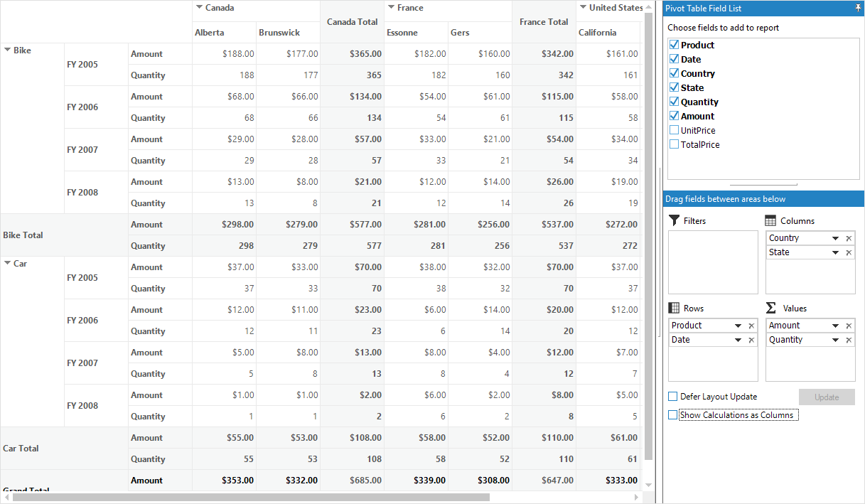This screenshot has height=504, width=865.
Task: Collapse the Canada column group
Action: click(199, 8)
